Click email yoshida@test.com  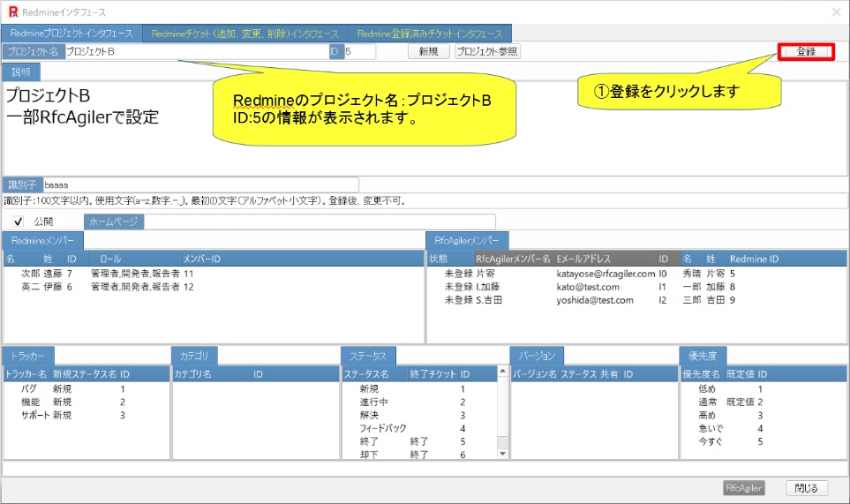[x=595, y=300]
